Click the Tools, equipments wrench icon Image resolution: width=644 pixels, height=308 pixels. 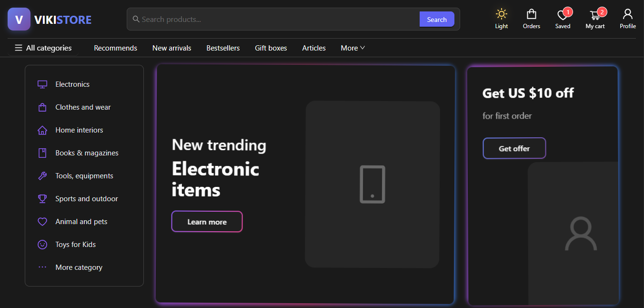42,176
